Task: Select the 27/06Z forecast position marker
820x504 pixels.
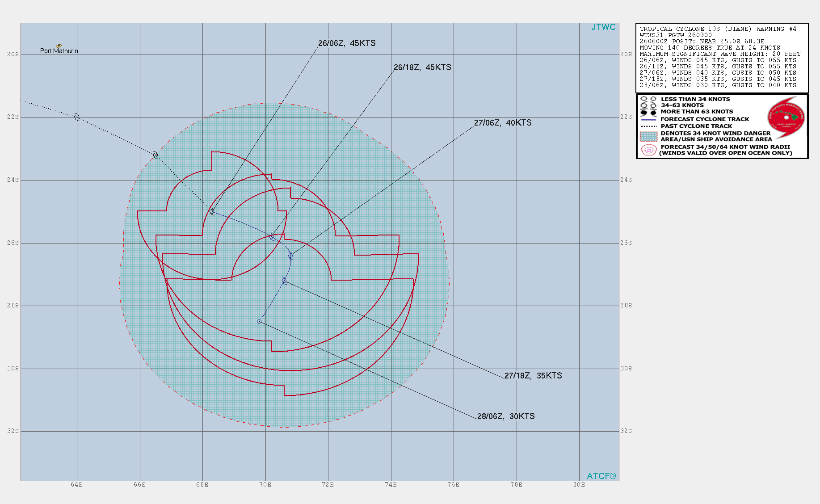Action: (290, 256)
